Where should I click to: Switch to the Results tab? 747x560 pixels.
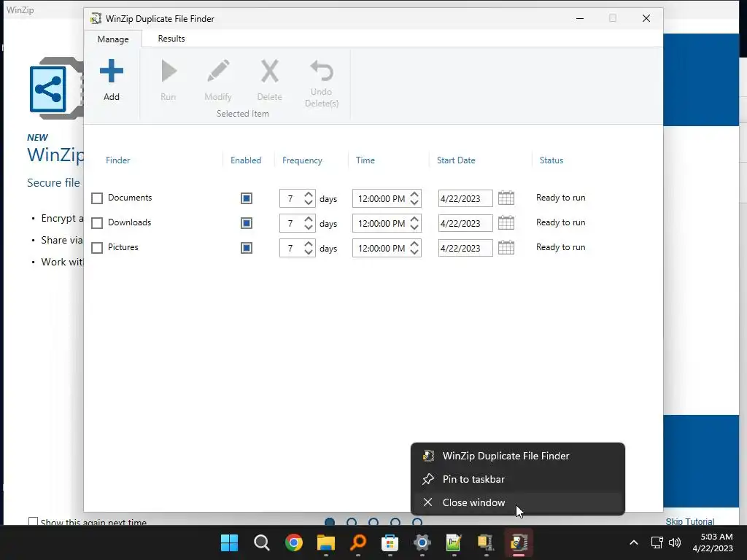171,39
